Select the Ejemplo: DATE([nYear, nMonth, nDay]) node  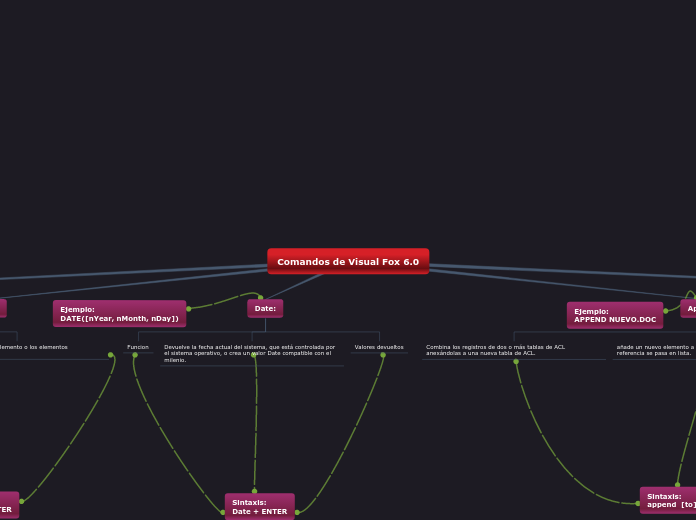click(119, 314)
